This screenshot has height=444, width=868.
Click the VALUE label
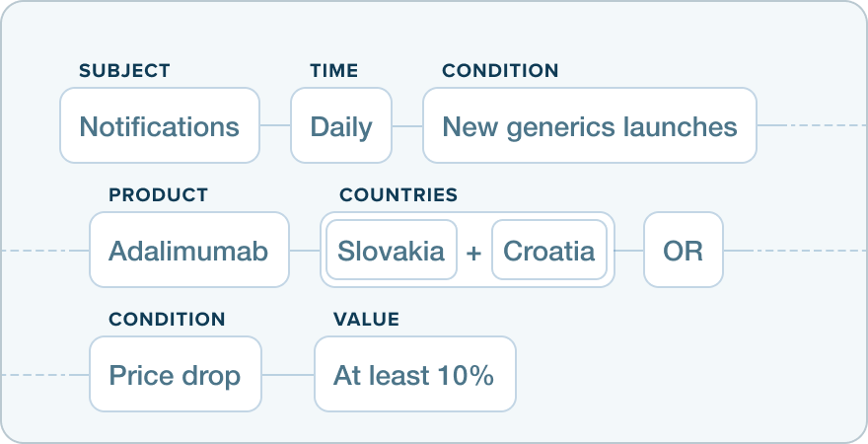[x=366, y=320]
